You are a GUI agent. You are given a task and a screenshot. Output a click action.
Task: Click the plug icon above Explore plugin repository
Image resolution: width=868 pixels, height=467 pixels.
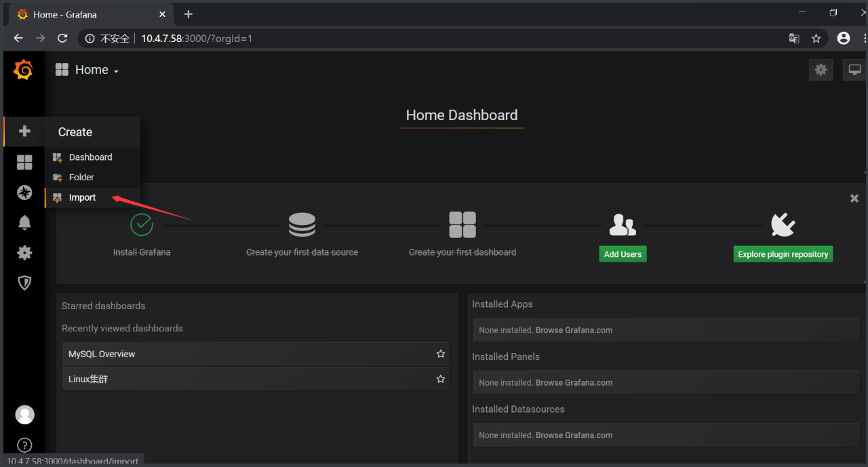pyautogui.click(x=783, y=224)
